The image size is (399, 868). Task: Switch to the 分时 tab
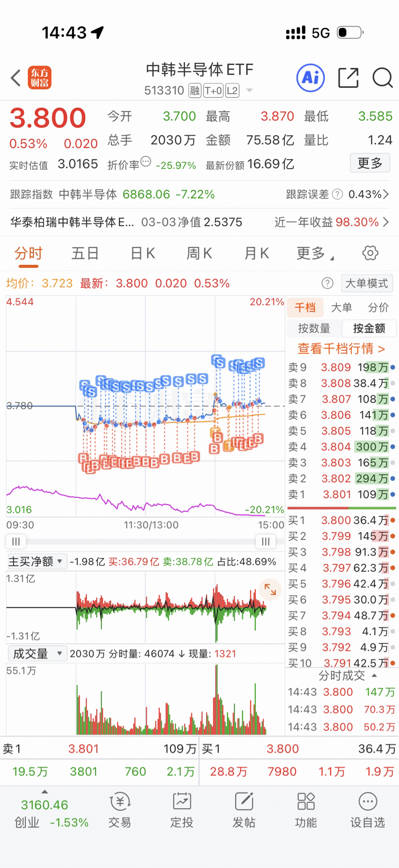click(28, 254)
